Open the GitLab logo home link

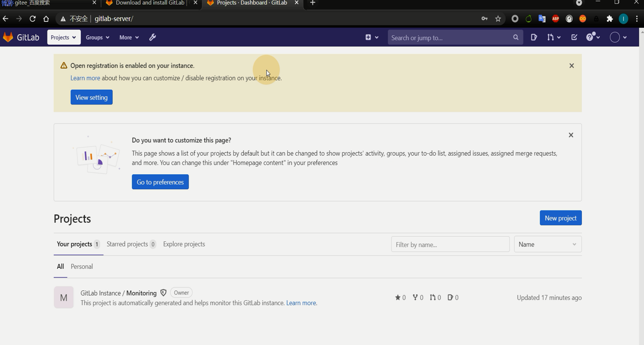click(x=21, y=37)
